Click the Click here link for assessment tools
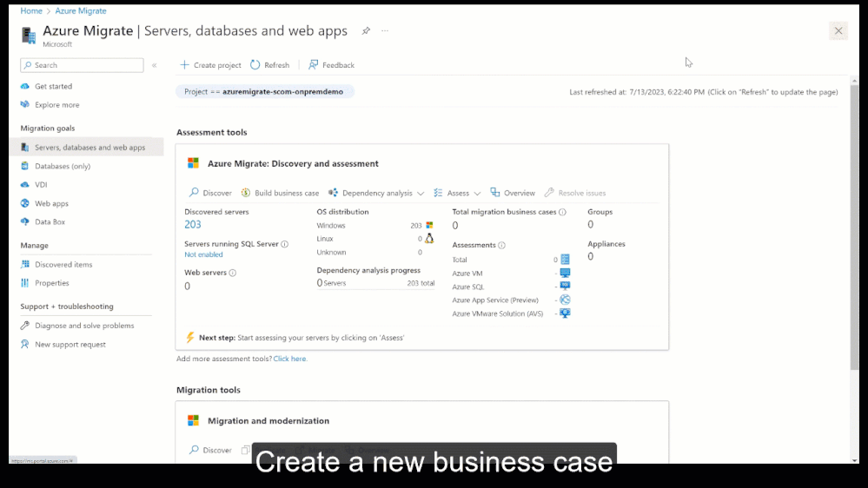This screenshot has height=488, width=868. pyautogui.click(x=290, y=359)
